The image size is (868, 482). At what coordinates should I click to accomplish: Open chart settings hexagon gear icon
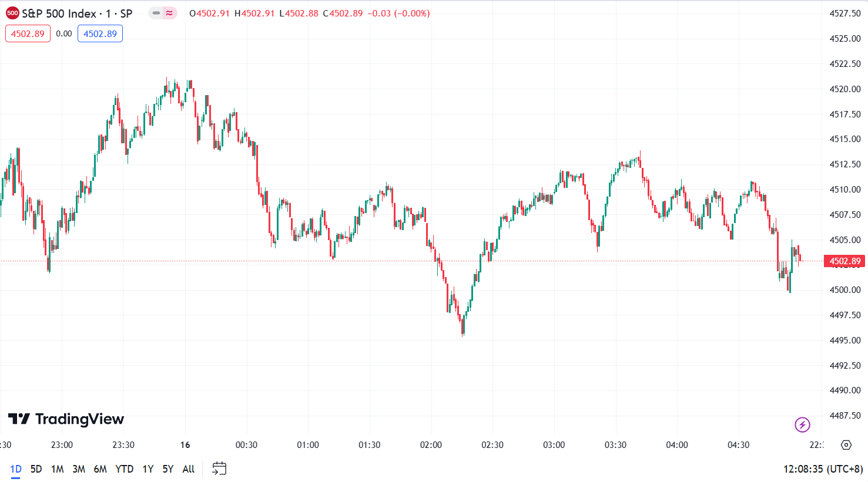pyautogui.click(x=846, y=445)
